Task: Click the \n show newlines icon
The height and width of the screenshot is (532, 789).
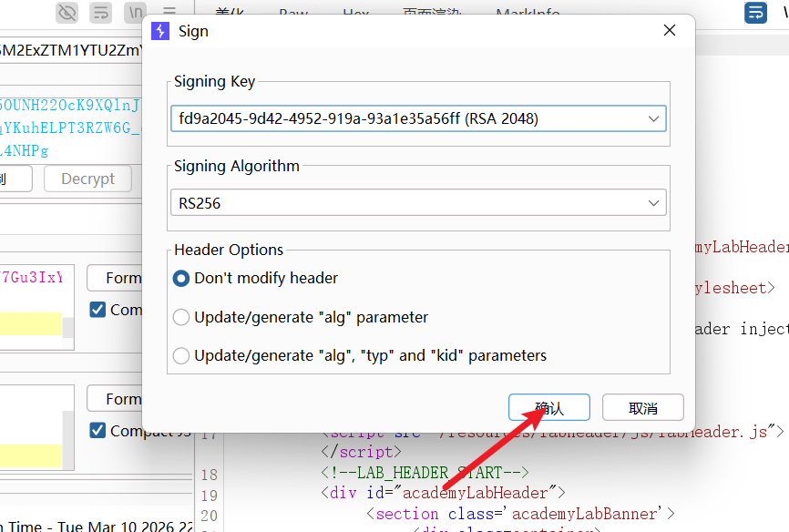Action: [x=134, y=12]
